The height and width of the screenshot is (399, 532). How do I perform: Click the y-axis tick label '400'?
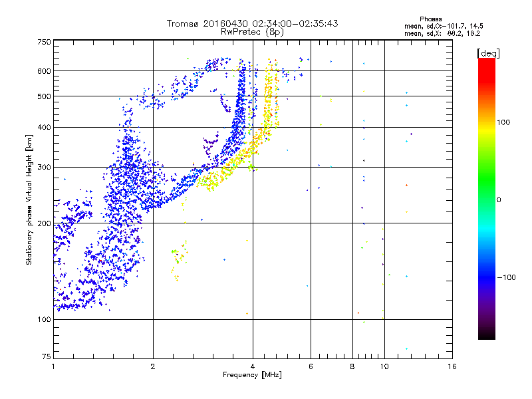(x=44, y=128)
